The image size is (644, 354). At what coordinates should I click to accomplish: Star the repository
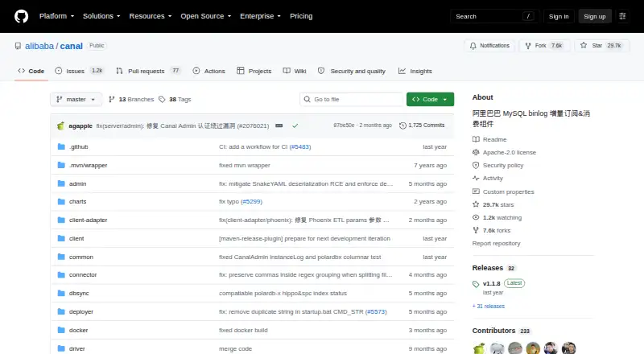point(602,46)
